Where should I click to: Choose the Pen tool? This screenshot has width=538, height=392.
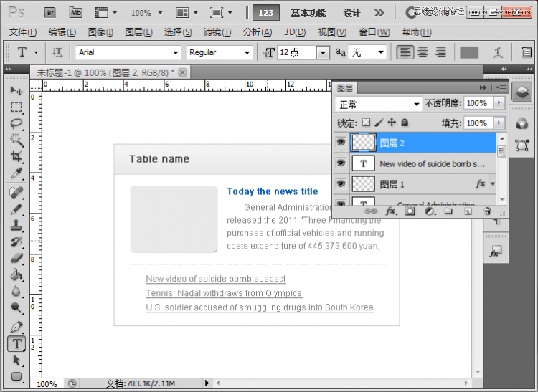[16, 327]
